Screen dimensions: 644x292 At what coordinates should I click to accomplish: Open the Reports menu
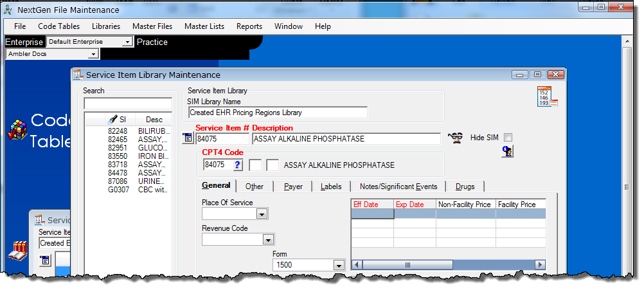point(249,26)
